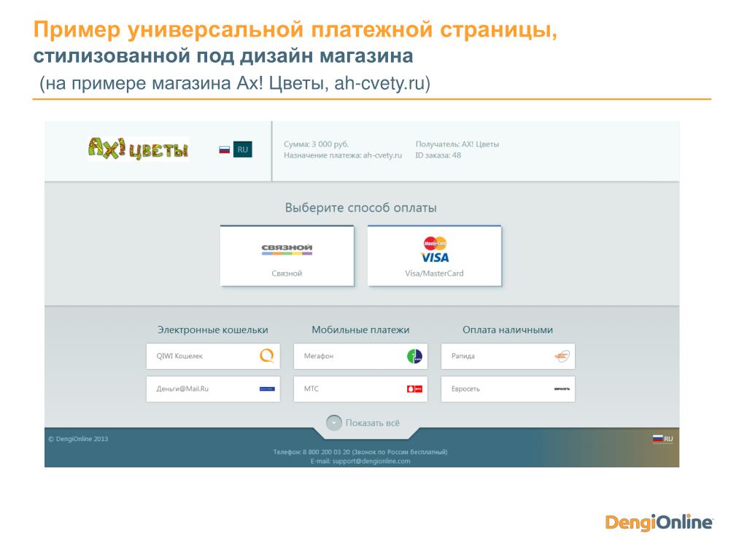Select QIWI Кошелек payment option

[213, 356]
